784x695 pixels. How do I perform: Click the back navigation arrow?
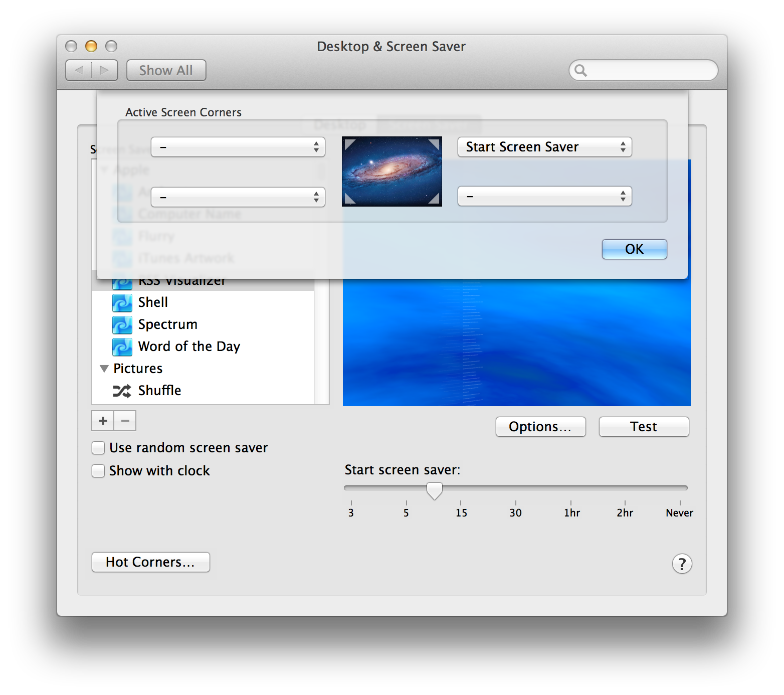click(79, 70)
